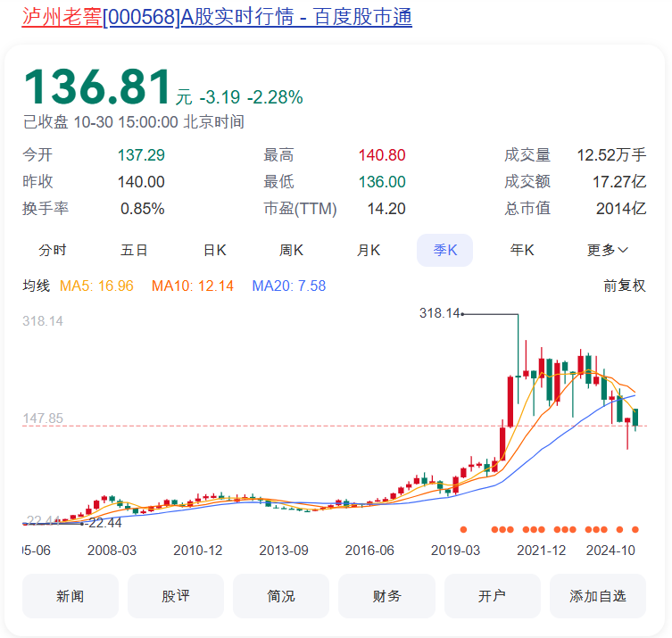Select the 周K chart tab
The width and height of the screenshot is (672, 638).
click(292, 250)
